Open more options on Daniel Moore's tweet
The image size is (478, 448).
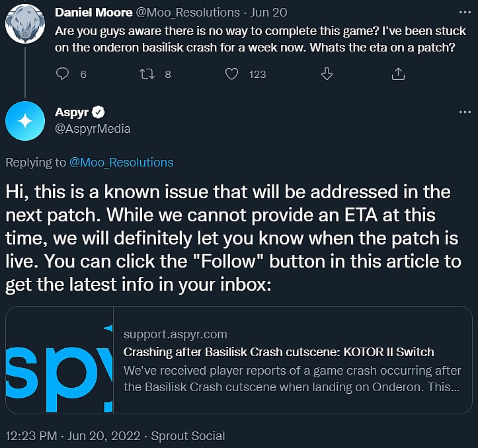click(x=464, y=13)
